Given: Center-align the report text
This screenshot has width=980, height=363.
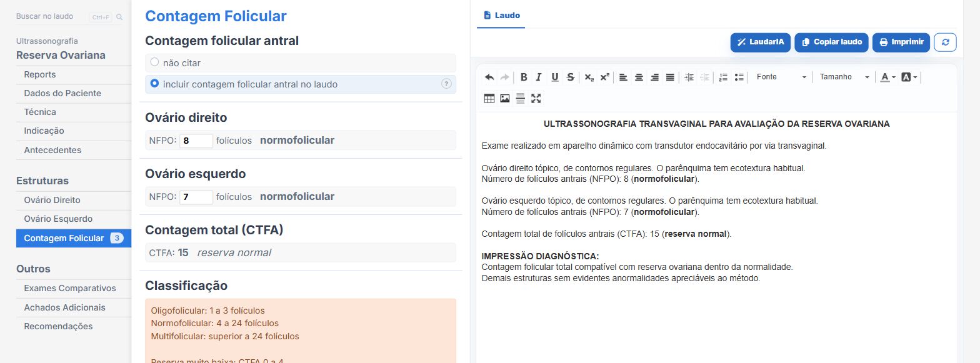Looking at the screenshot, I should [x=639, y=77].
